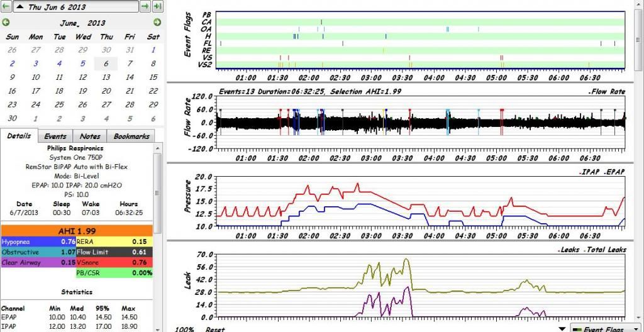Viewport: 644px width, 332px height.
Task: Open the June month dropdown in calendar
Action: [70, 23]
